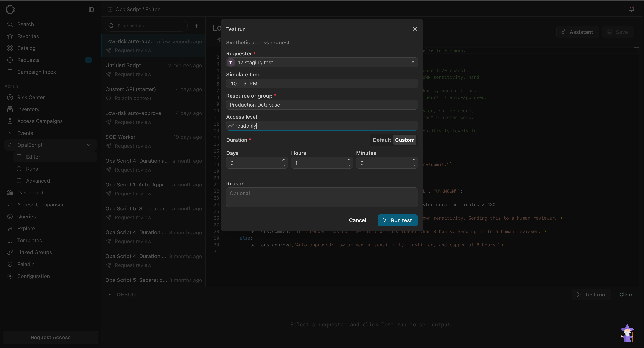The width and height of the screenshot is (644, 348).
Task: Open the notifications bell
Action: 632,9
